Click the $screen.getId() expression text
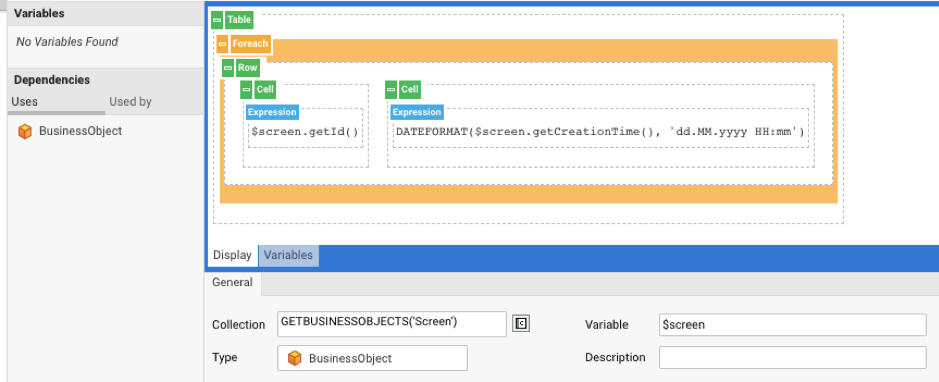 coord(304,132)
